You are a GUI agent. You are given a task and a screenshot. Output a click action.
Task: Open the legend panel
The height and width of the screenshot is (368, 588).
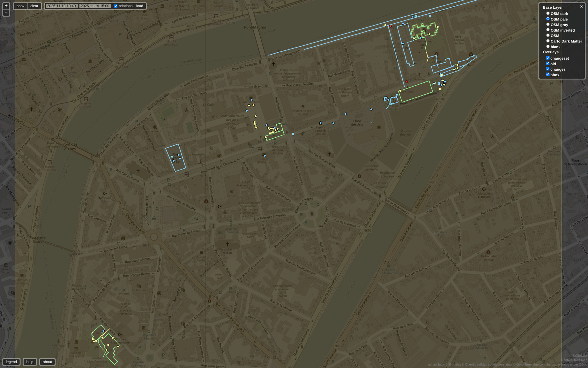tap(11, 362)
